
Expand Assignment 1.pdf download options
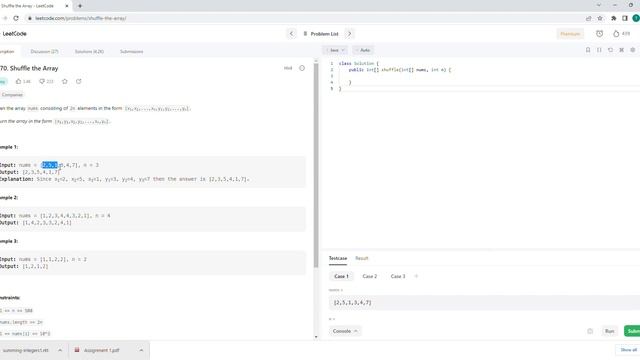[x=141, y=350]
